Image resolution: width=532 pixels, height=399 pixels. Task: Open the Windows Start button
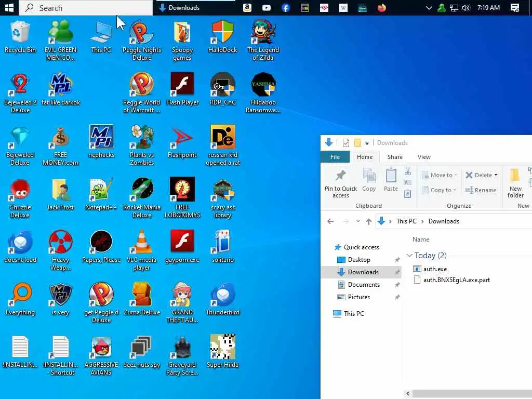[x=9, y=7]
